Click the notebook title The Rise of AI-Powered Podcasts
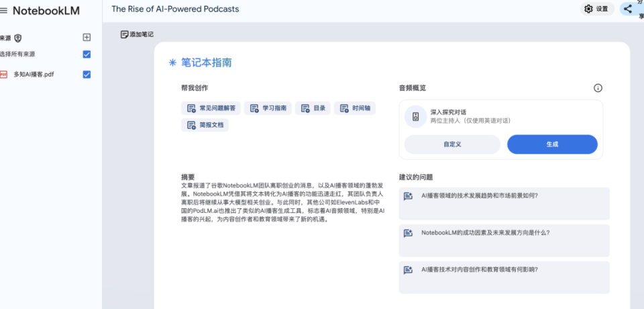The width and height of the screenshot is (644, 309). (x=175, y=9)
